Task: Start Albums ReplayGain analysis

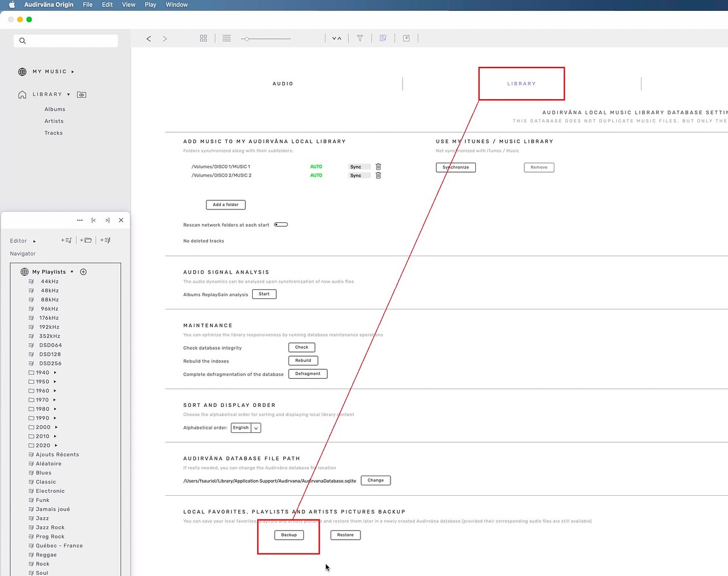Action: coord(264,294)
